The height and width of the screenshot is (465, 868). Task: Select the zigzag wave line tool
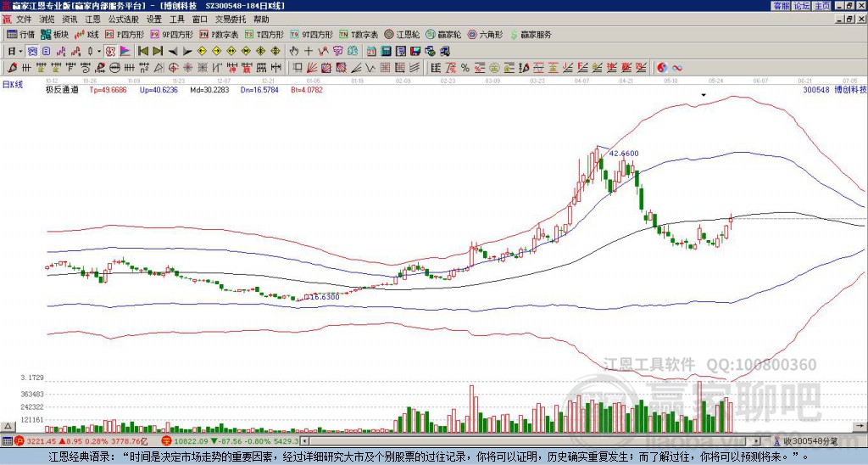coord(370,68)
